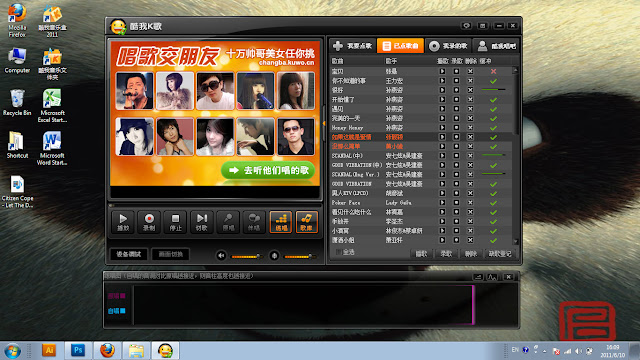This screenshot has width=640, height=360.
Task: Adjust the speaker volume slider
Action: (246, 256)
